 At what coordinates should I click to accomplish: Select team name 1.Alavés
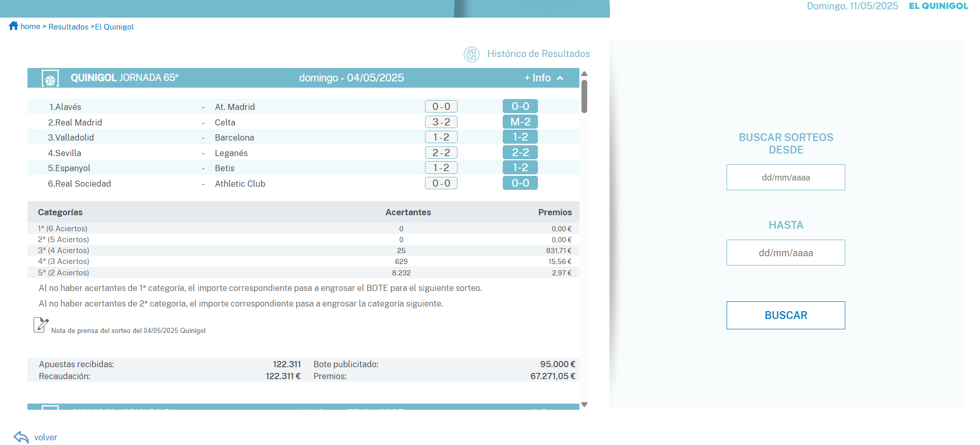coord(65,107)
